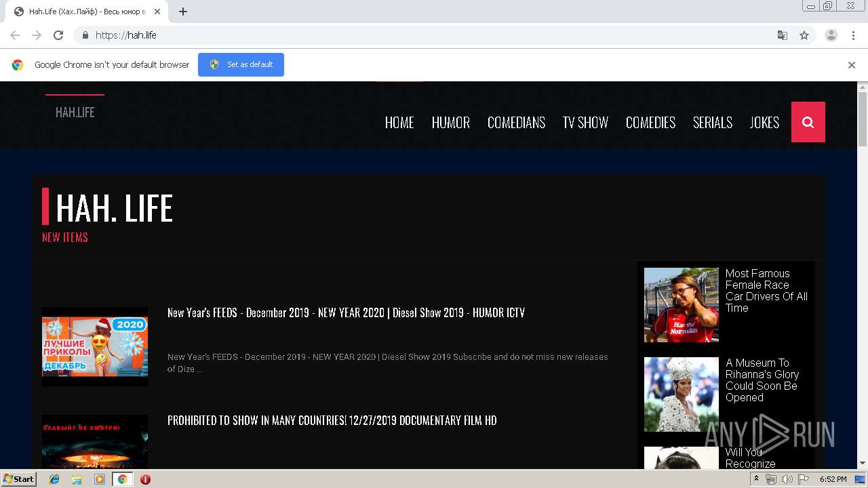Open the HUMOR menu item

point(451,123)
